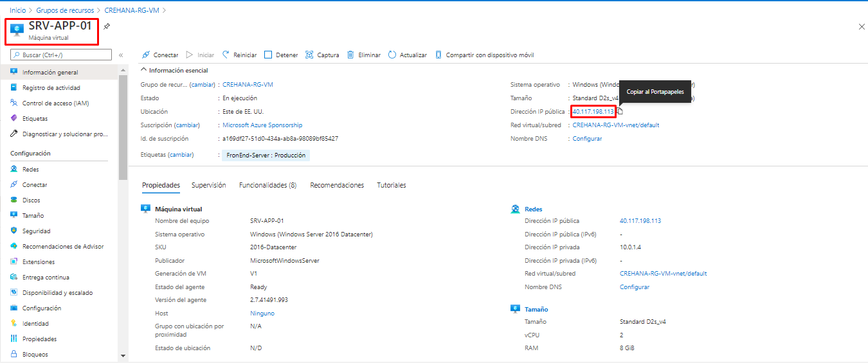The image size is (868, 363).
Task: Click the Identidad key icon
Action: point(14,324)
